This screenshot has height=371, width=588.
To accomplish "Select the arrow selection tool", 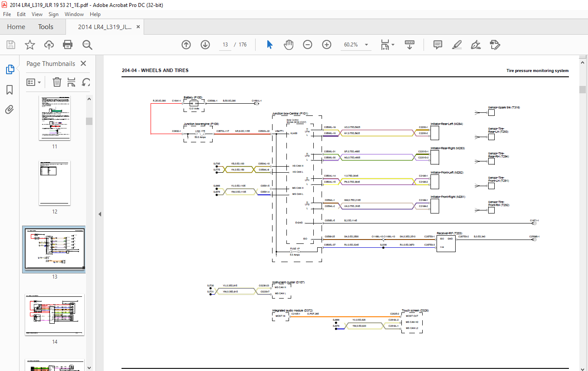I will [269, 45].
